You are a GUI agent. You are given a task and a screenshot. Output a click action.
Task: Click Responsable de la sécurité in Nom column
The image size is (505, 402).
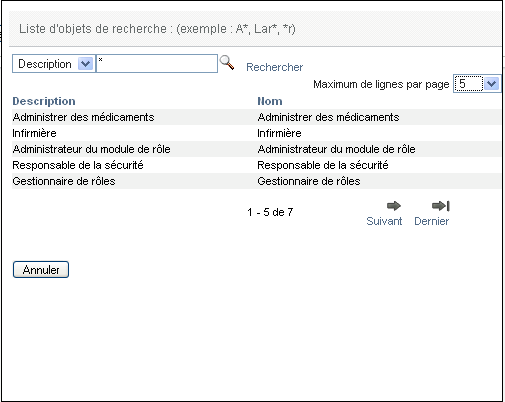coord(323,165)
